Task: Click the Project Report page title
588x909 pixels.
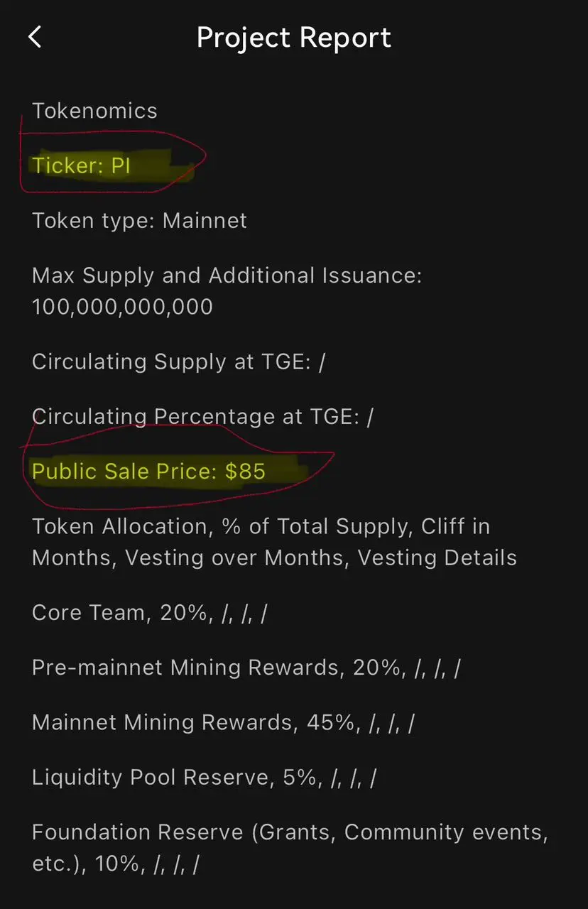Action: (293, 38)
